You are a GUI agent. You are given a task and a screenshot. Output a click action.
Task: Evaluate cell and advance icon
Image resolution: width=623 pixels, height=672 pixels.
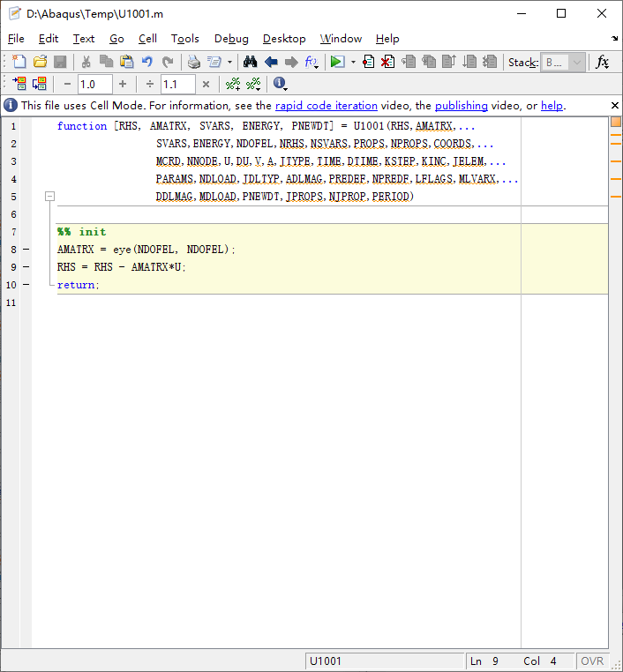(40, 84)
